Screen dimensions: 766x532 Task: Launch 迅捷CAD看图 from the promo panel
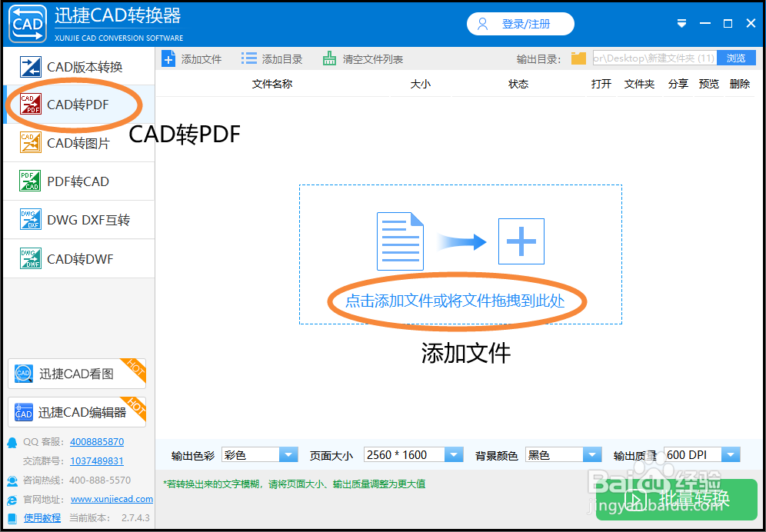pos(76,374)
